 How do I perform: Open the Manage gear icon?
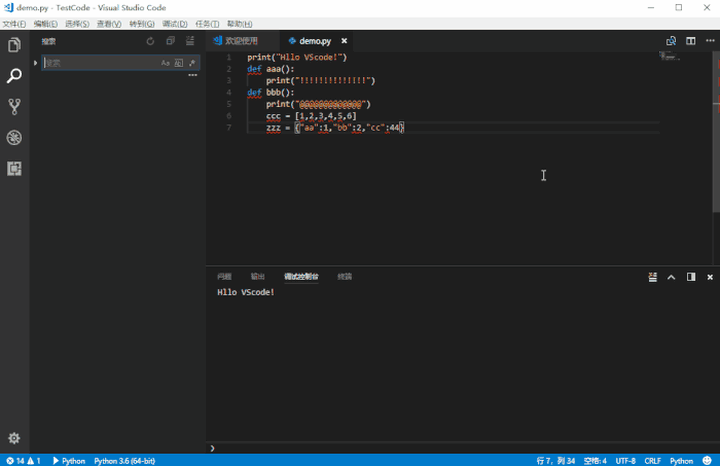[14, 438]
